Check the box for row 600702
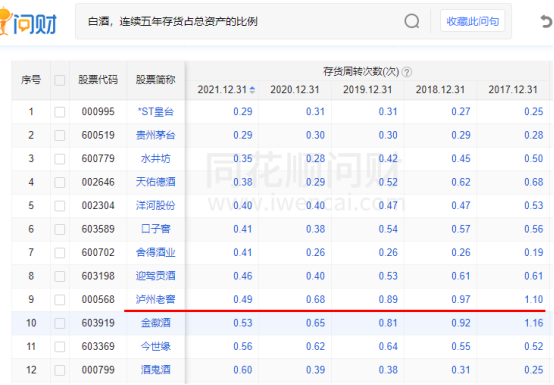This screenshot has height=385, width=554. [60, 253]
